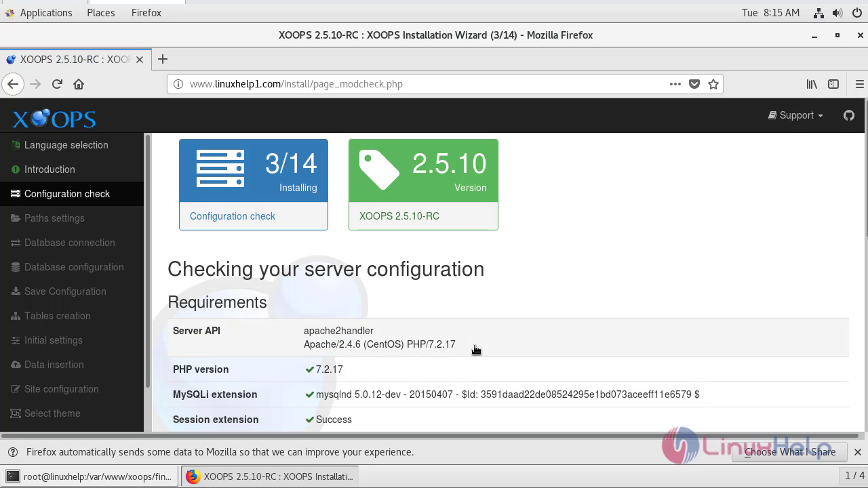This screenshot has width=868, height=488.
Task: Select the XOOPS Firefox taskbar item
Action: 269,476
